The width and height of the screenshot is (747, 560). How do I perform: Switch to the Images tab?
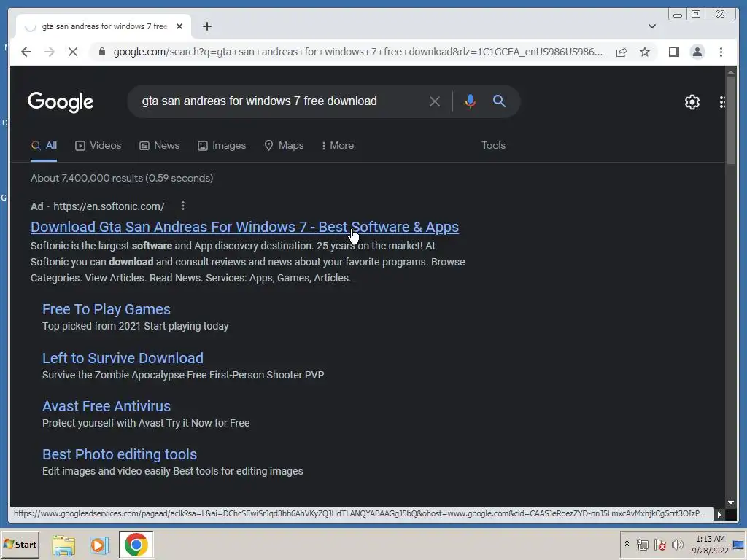coord(222,146)
